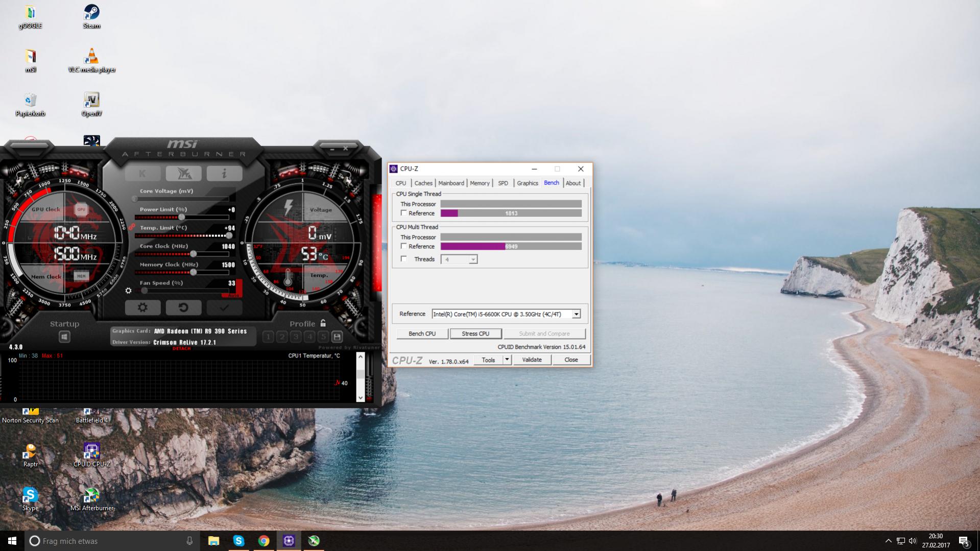980x551 pixels.
Task: Select Afterburner profile slot 1
Action: pos(268,337)
